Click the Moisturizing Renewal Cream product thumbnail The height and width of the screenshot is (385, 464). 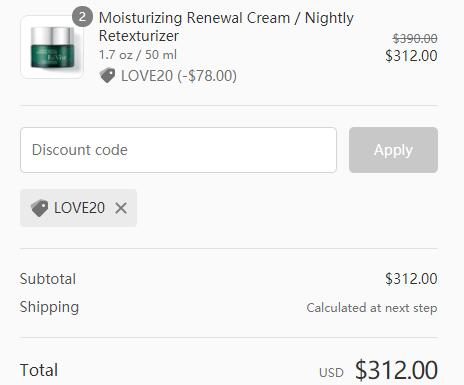(x=52, y=47)
